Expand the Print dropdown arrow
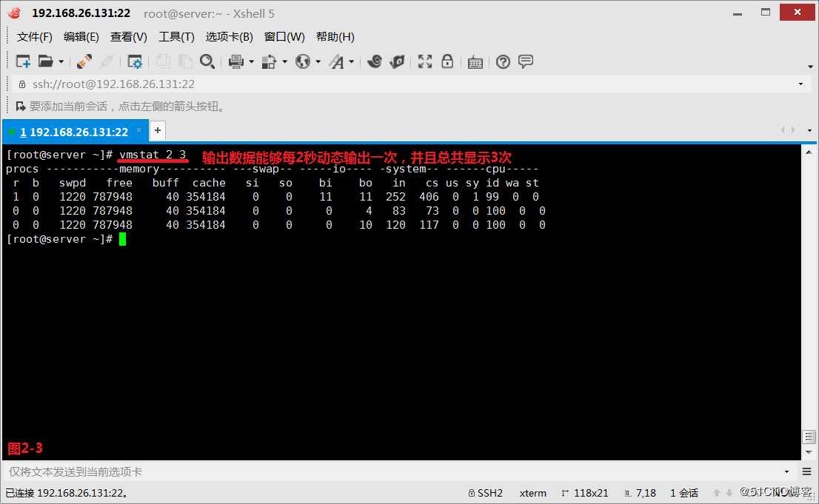The height and width of the screenshot is (504, 819). [x=251, y=61]
